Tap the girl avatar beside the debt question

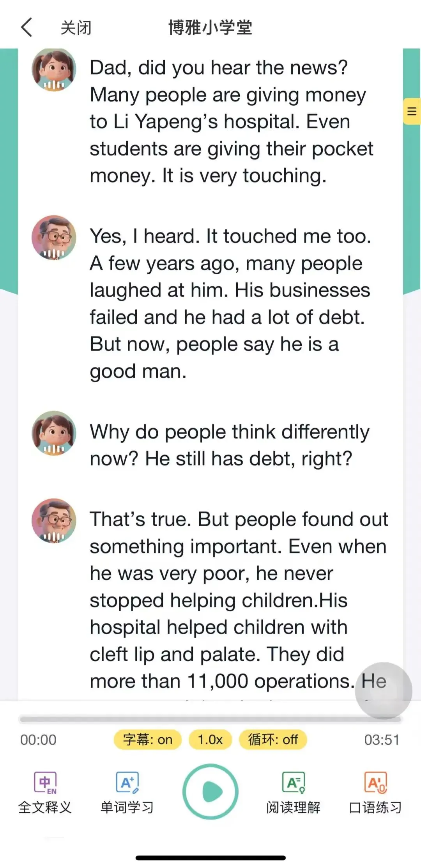54,433
